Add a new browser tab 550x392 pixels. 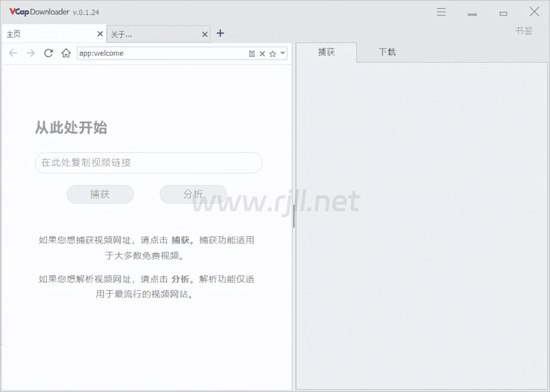(220, 34)
